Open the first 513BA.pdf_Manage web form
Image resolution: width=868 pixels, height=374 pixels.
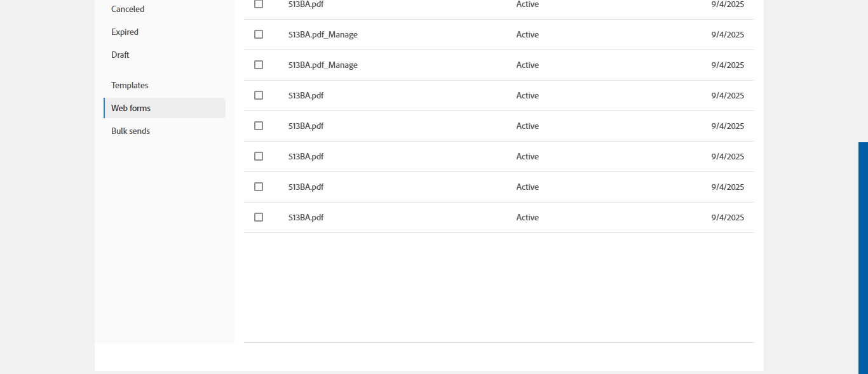point(323,34)
